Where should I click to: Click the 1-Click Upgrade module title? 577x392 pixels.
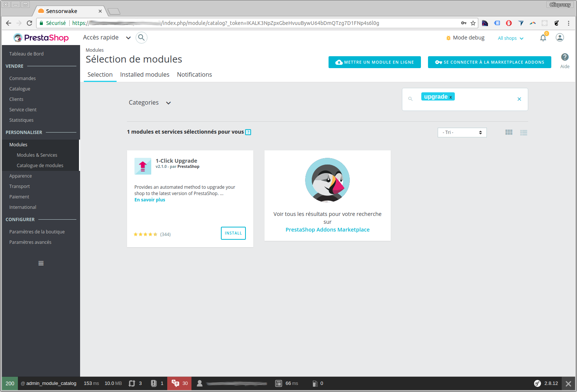(176, 161)
